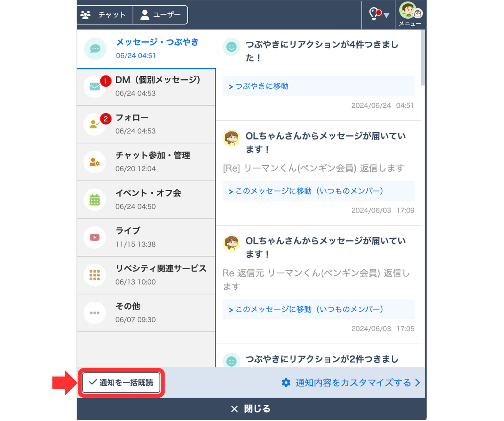Click the notification list vertical scrollbar
The height and width of the screenshot is (421, 504).
[423, 58]
